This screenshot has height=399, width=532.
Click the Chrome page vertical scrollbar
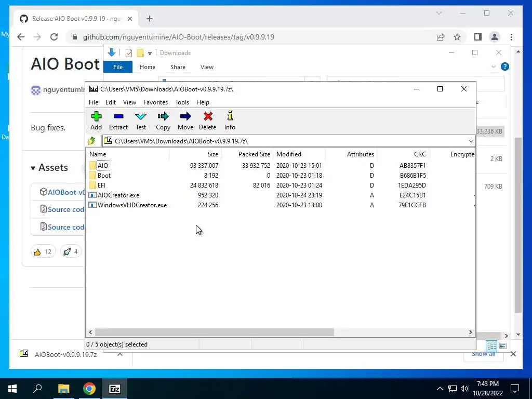(518, 224)
